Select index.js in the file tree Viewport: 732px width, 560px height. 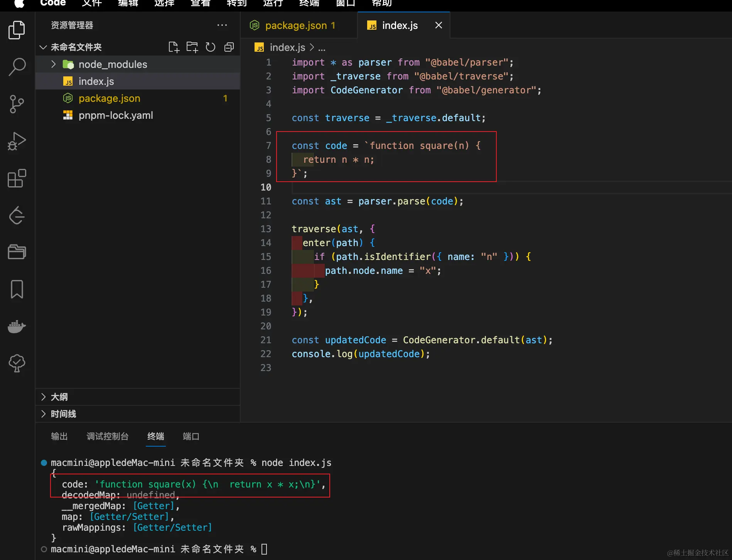click(138, 81)
